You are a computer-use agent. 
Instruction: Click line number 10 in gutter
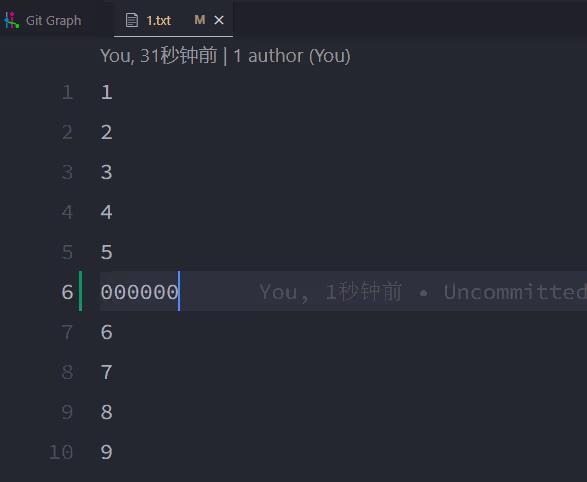click(61, 452)
